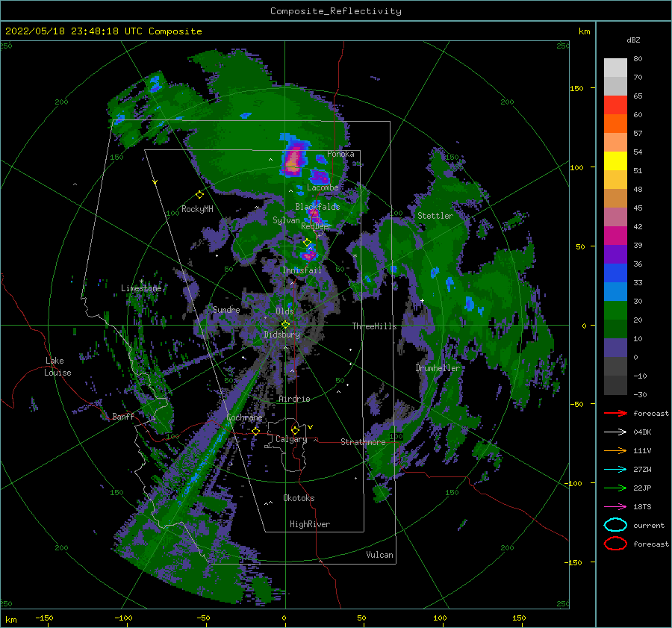Click the Olds label near radar center
Image resolution: width=672 pixels, height=628 pixels.
pos(284,311)
